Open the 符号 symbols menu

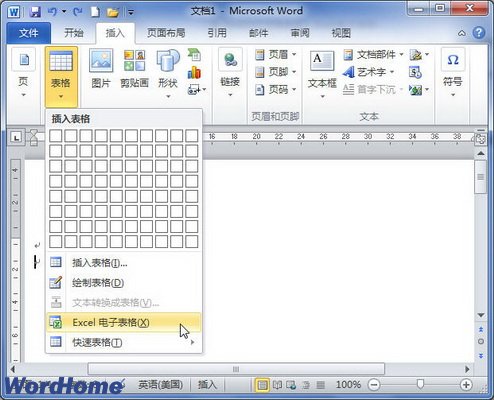tap(453, 73)
